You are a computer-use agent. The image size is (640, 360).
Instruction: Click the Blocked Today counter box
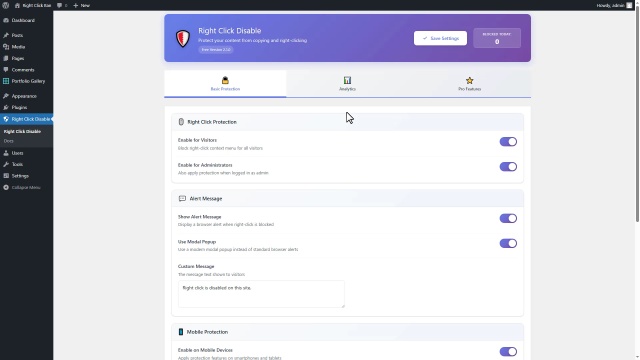coord(497,38)
